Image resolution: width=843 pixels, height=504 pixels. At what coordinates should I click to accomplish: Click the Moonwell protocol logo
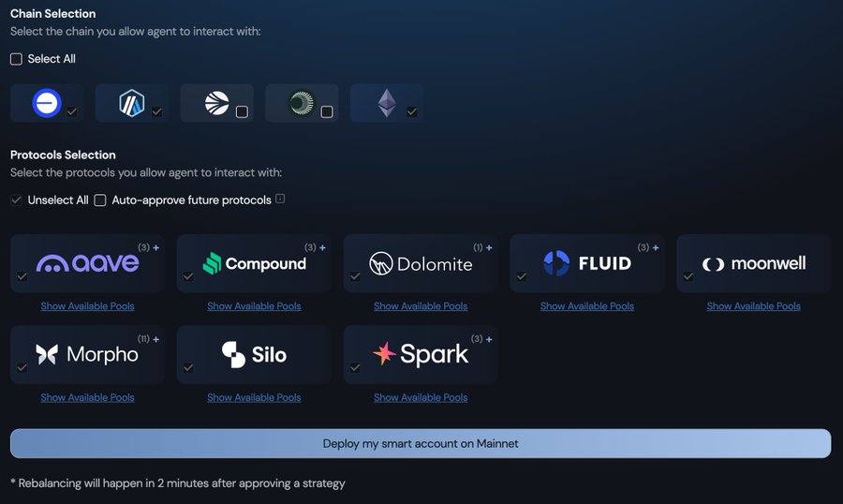pos(754,263)
